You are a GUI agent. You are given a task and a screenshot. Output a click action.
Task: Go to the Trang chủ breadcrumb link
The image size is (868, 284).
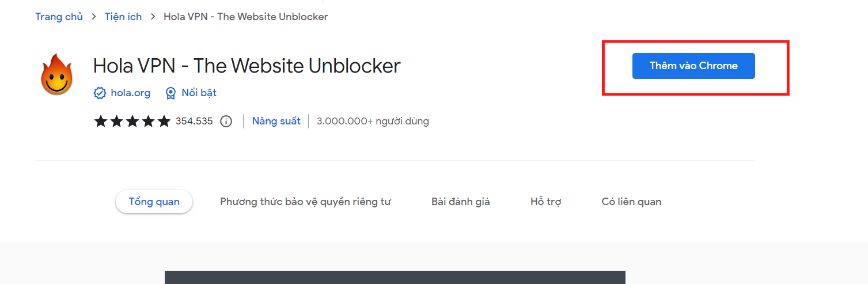[x=59, y=17]
